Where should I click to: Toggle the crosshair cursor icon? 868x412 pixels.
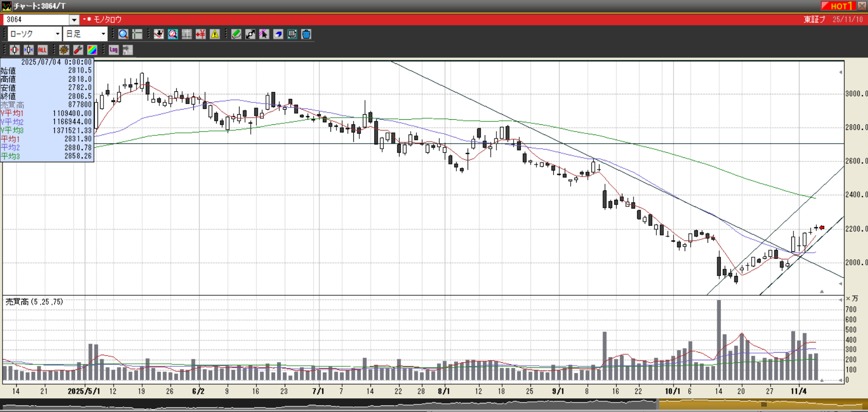coord(137,34)
